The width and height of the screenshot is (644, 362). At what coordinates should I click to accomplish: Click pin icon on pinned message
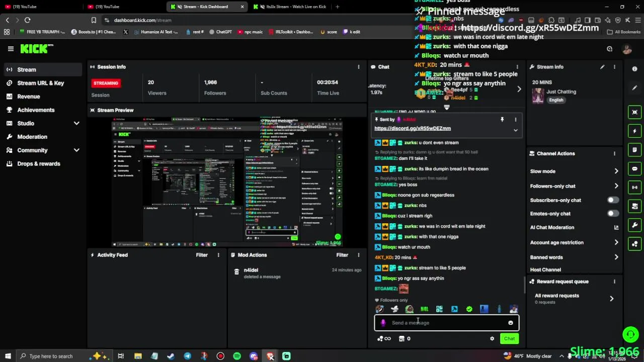[x=502, y=120]
